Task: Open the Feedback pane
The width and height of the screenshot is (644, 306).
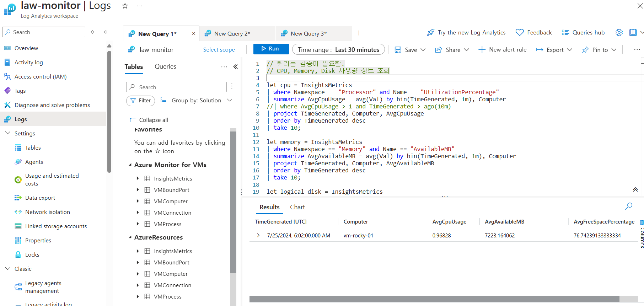Action: [533, 33]
